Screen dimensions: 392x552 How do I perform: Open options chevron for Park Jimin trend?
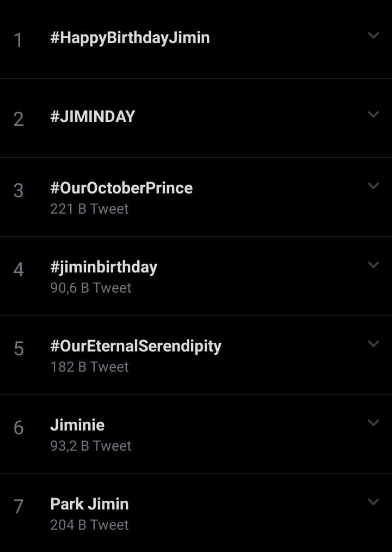[x=373, y=502]
